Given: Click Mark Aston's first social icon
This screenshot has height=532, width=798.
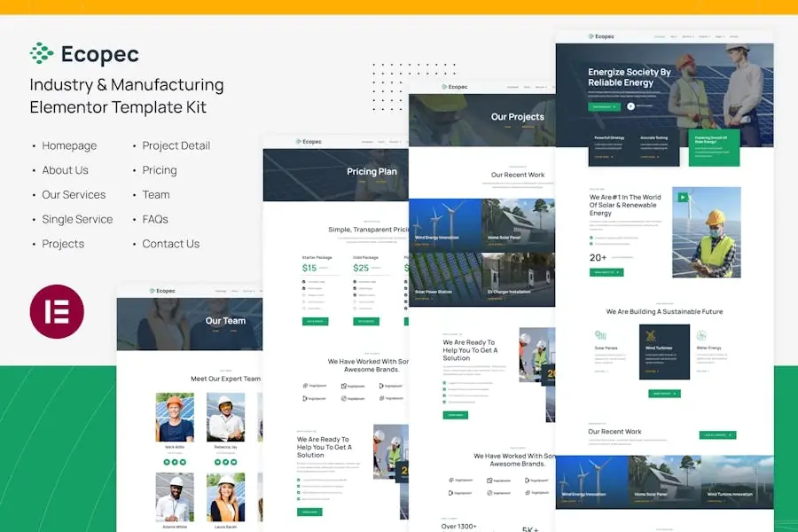Looking at the screenshot, I should (x=166, y=462).
